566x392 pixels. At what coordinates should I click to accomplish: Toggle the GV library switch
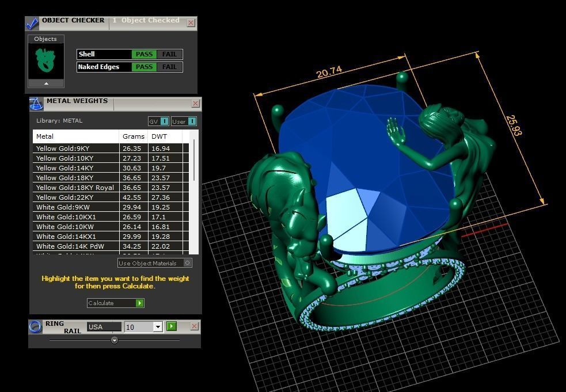pyautogui.click(x=158, y=121)
